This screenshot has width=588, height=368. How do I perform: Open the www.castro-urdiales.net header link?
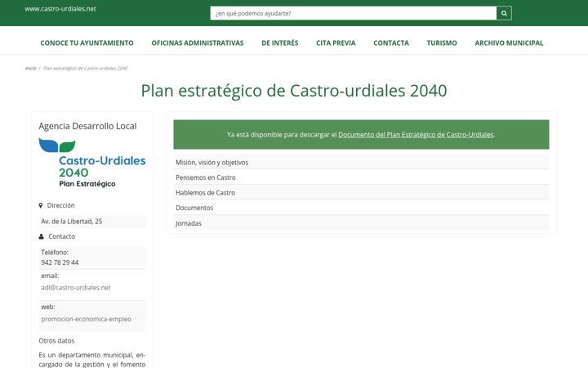click(x=60, y=9)
